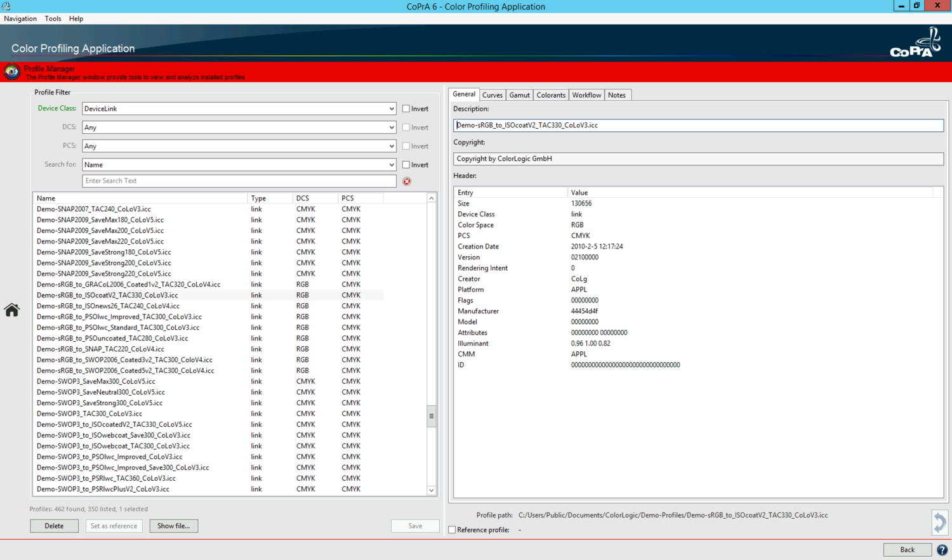This screenshot has width=952, height=560.
Task: Click the Profile Manager color wheel icon
Action: [x=11, y=72]
